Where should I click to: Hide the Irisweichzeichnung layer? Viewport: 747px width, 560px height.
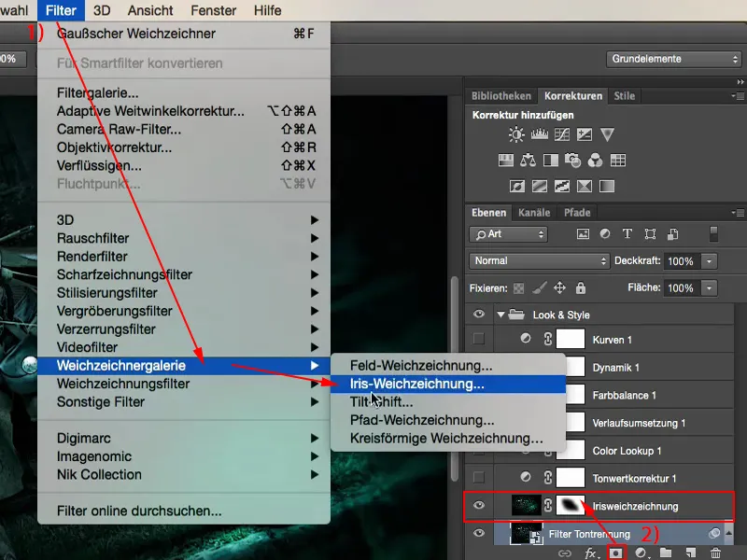(x=479, y=505)
